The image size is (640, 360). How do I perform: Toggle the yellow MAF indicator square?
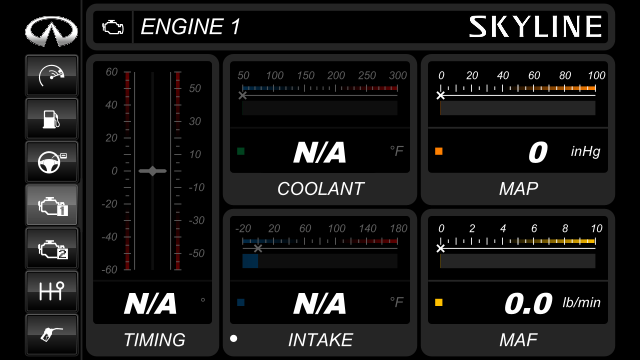pyautogui.click(x=439, y=302)
